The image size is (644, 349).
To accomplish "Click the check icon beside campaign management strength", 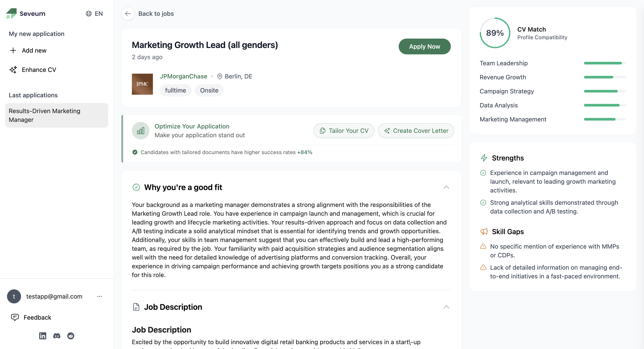I will 483,173.
